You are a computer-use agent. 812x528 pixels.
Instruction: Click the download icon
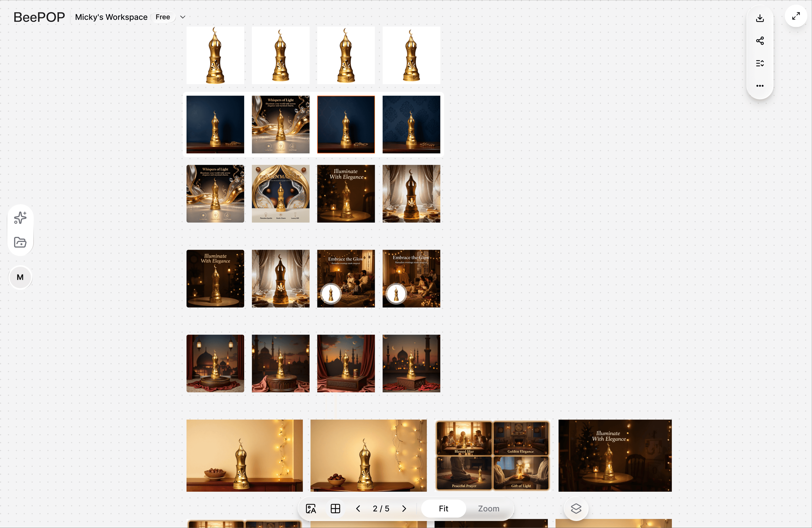click(760, 18)
